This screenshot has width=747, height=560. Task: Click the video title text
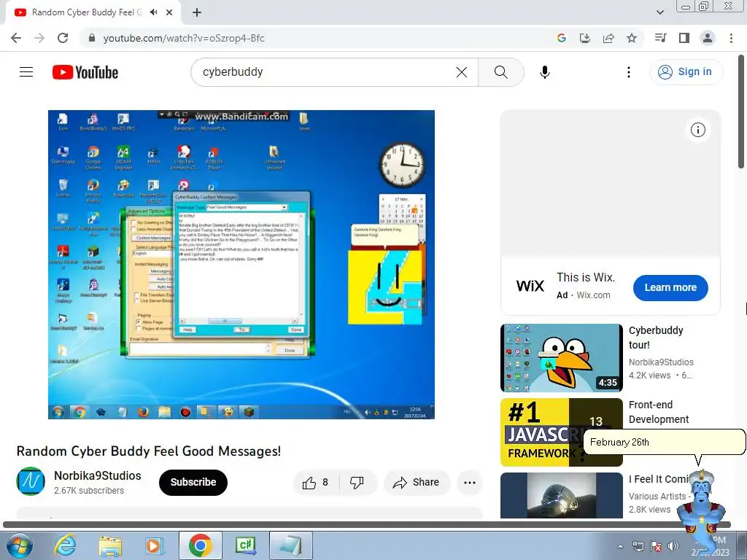149,451
